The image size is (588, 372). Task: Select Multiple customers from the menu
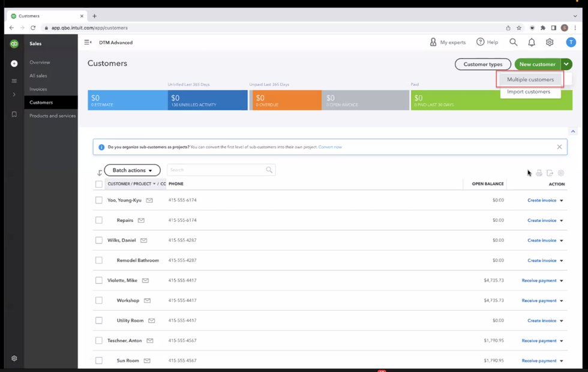pyautogui.click(x=530, y=80)
